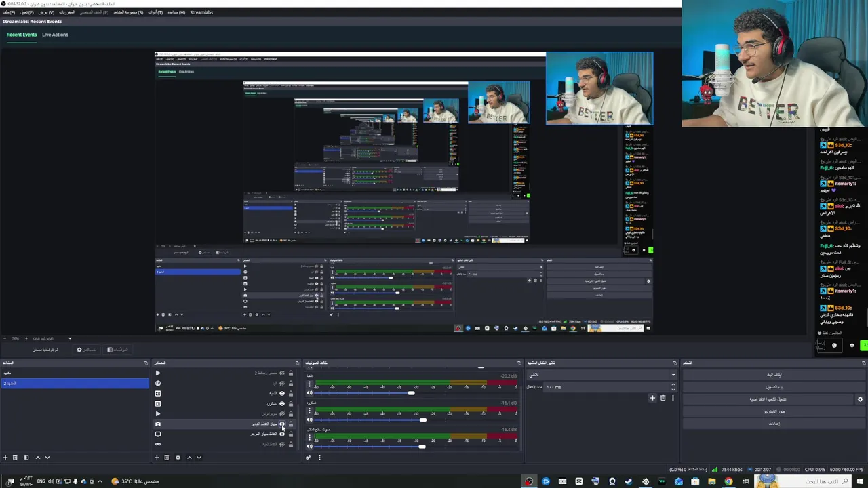Pop out the audio mixer dock panel
Screen dimensions: 868x488
click(519, 363)
